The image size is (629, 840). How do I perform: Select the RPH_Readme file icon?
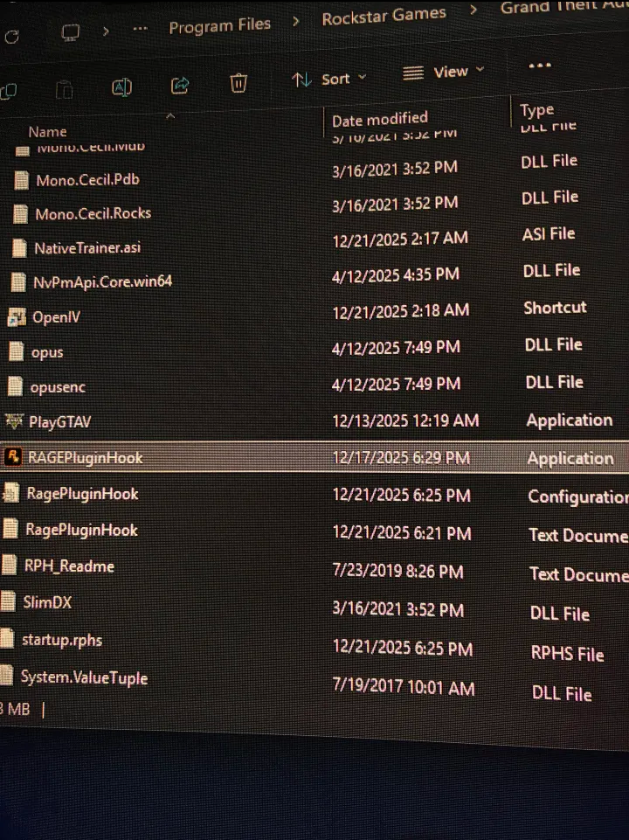click(10, 565)
